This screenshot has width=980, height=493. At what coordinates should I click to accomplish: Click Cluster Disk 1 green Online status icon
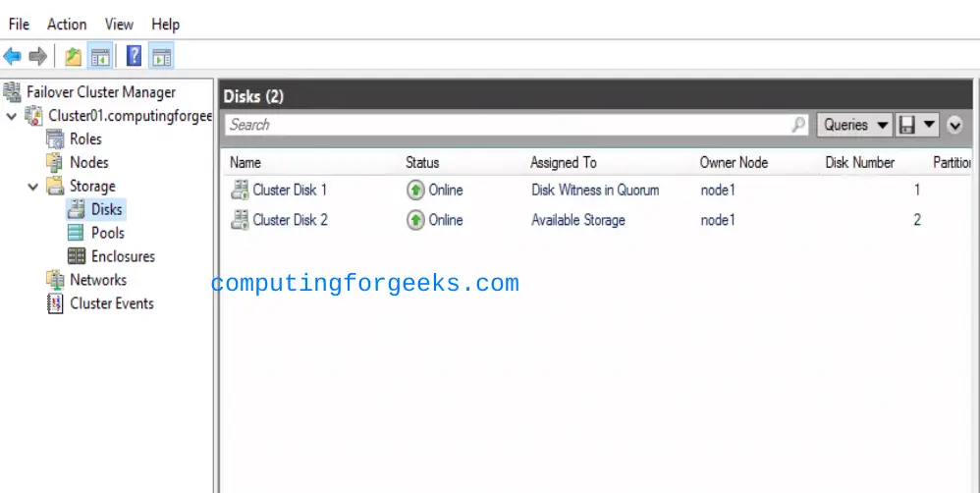415,190
